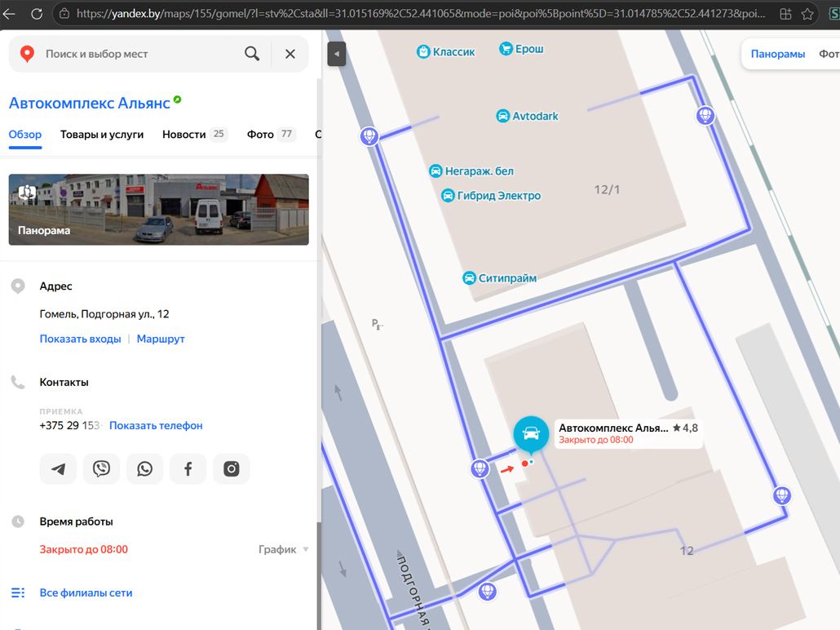Open Telegram contact icon
Screen dimensions: 840x630
(x=58, y=469)
